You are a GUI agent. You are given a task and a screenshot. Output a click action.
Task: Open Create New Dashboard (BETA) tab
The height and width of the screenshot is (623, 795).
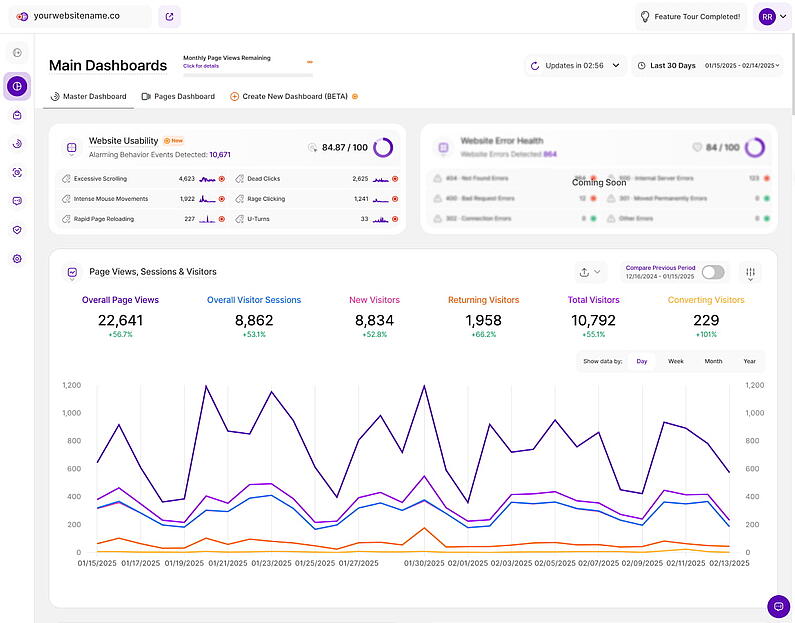(x=294, y=96)
